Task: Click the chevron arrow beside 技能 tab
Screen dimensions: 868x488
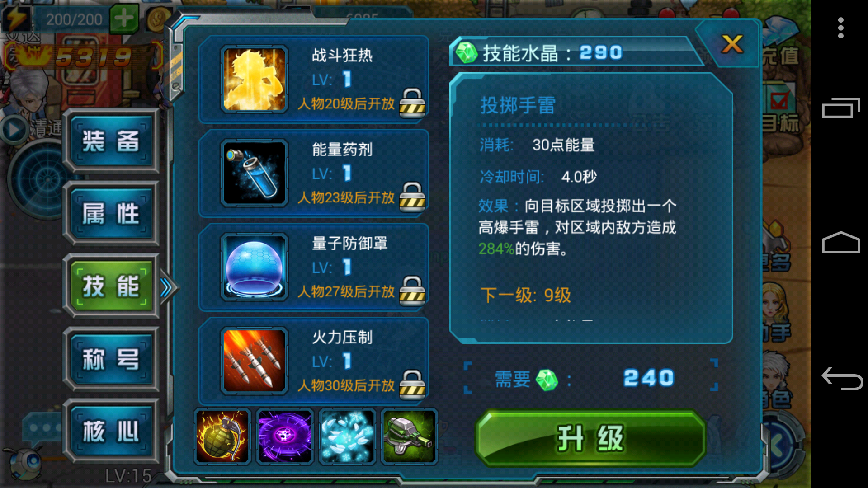Action: click(168, 287)
